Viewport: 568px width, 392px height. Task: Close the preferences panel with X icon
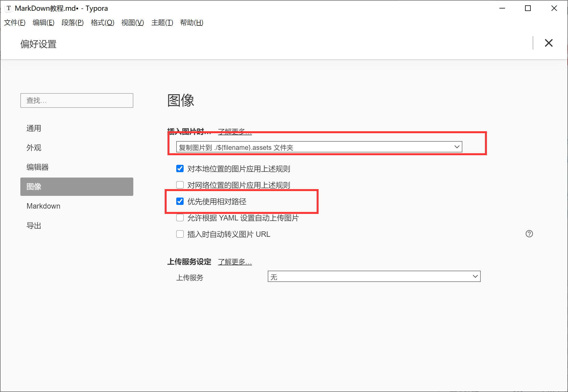pyautogui.click(x=549, y=43)
